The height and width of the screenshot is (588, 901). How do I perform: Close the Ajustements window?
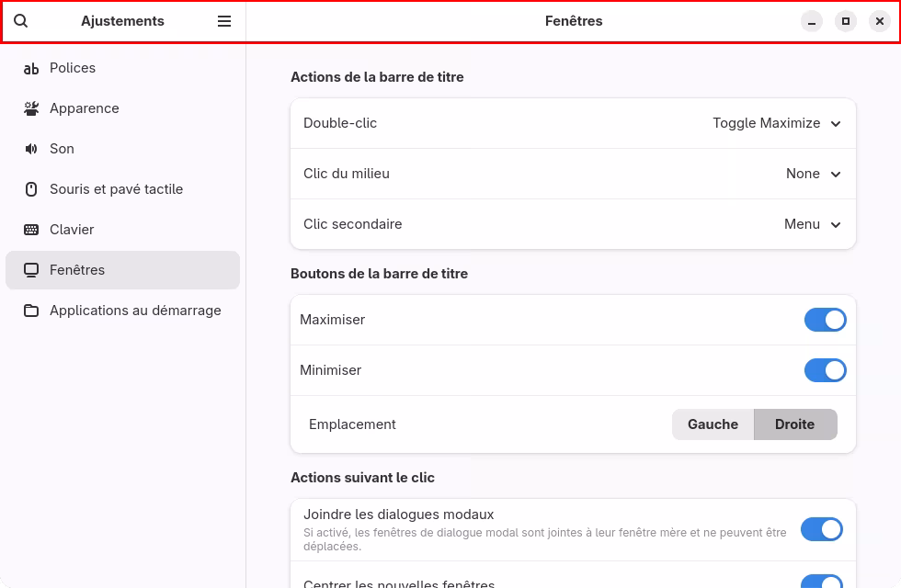click(x=879, y=22)
